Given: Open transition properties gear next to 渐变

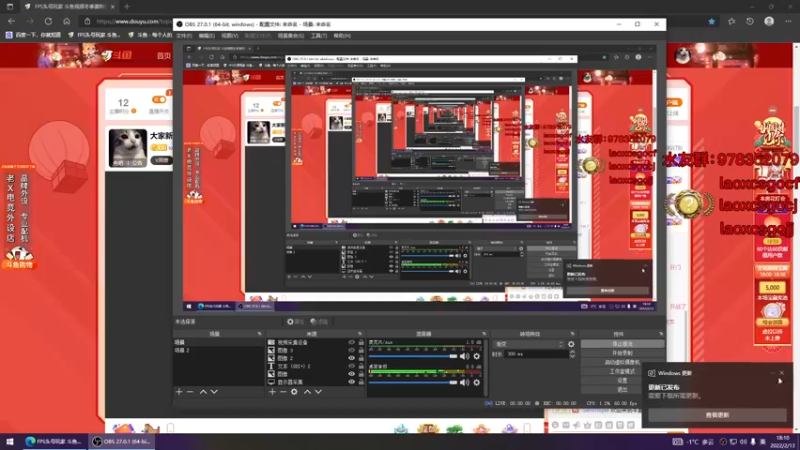Looking at the screenshot, I should coord(571,344).
